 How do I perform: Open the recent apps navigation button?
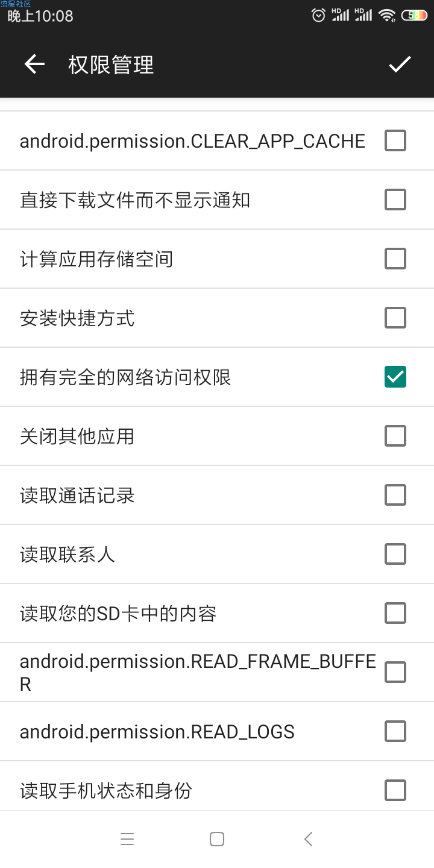pos(127,839)
